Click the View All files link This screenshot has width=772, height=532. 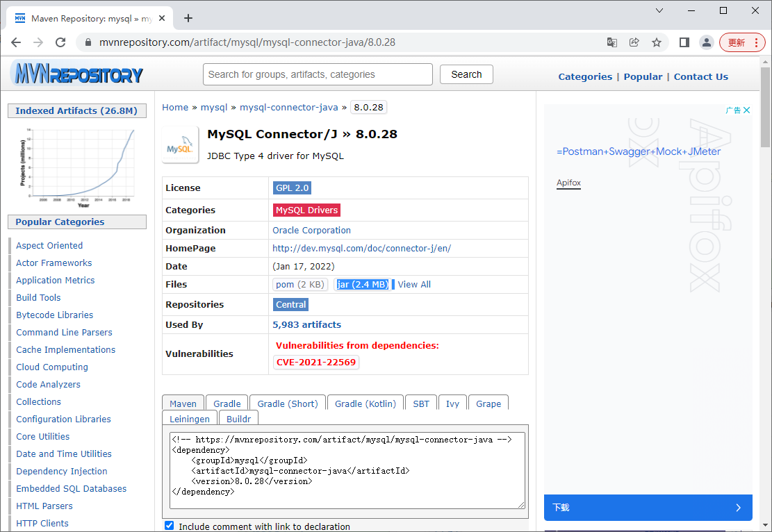(414, 285)
